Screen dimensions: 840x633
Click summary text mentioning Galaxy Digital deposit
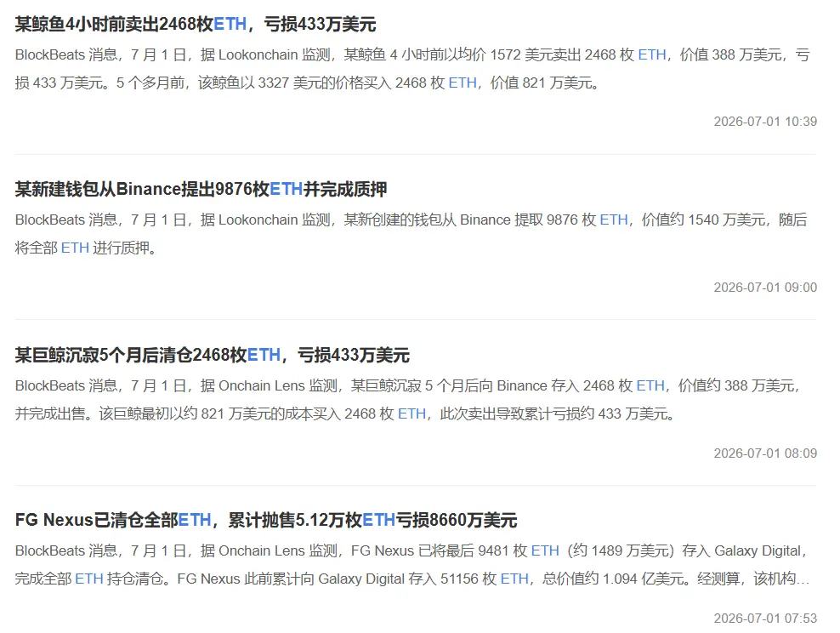coord(412,565)
